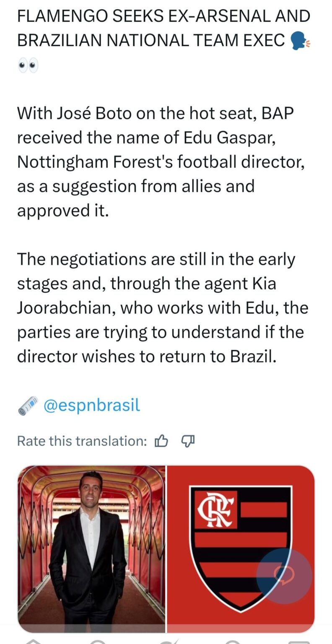Rate the translation with a thumbs down

[x=188, y=441]
